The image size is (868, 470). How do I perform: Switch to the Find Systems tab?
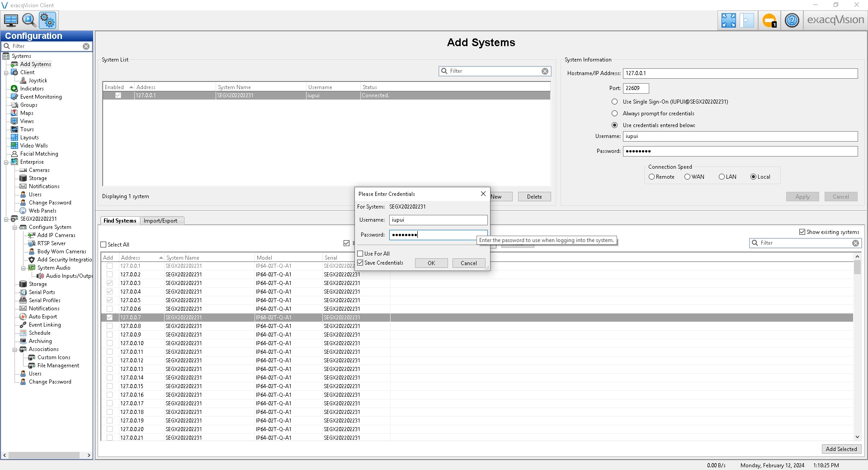pos(120,221)
